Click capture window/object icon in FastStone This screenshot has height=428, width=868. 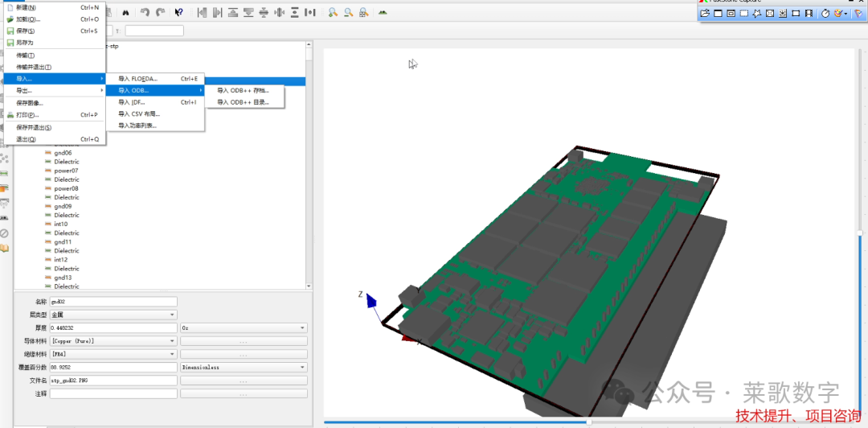click(731, 14)
